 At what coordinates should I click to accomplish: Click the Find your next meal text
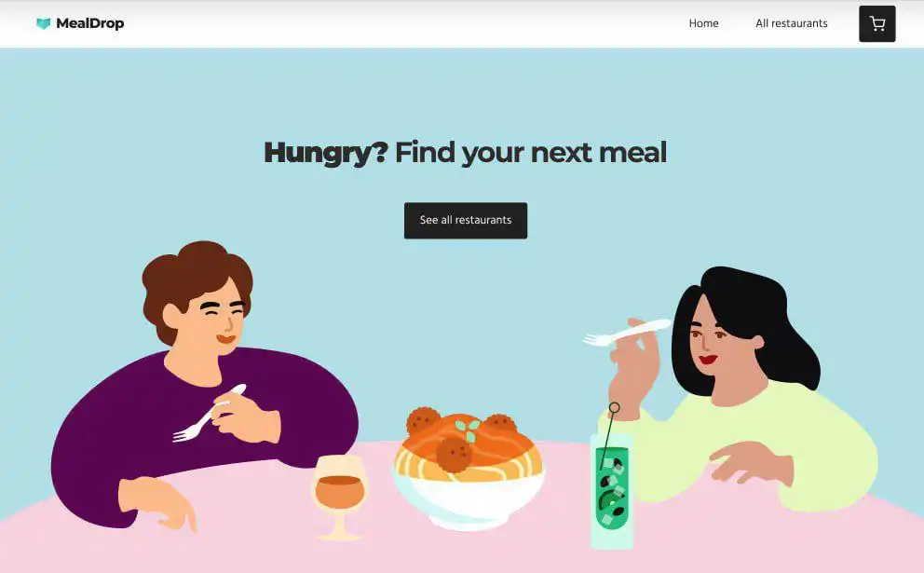pyautogui.click(x=531, y=153)
